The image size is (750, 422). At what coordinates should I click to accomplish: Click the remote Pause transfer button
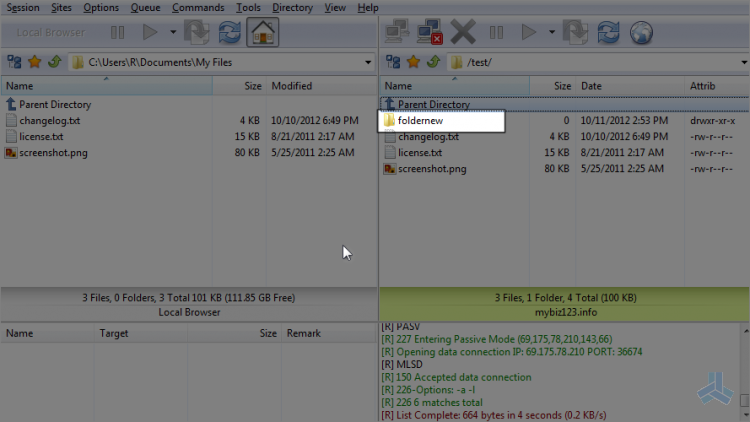(x=496, y=33)
